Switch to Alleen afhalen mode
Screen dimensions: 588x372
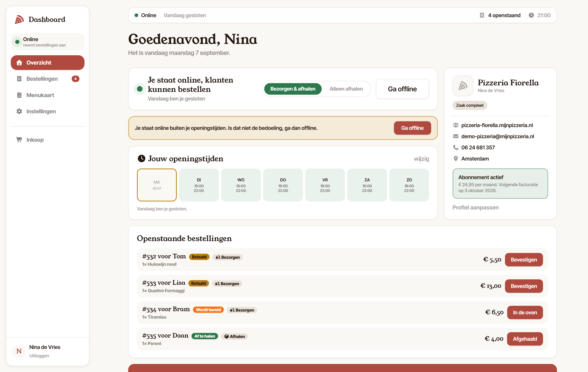click(346, 89)
